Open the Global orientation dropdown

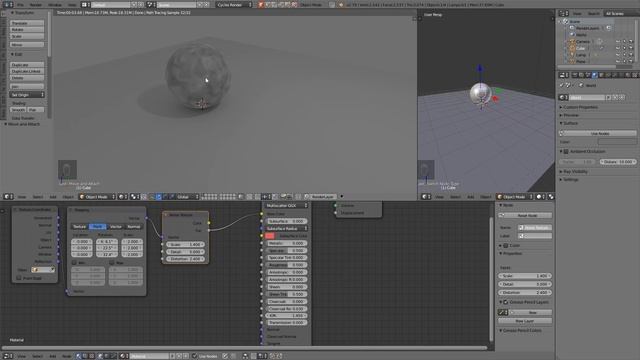(188, 197)
